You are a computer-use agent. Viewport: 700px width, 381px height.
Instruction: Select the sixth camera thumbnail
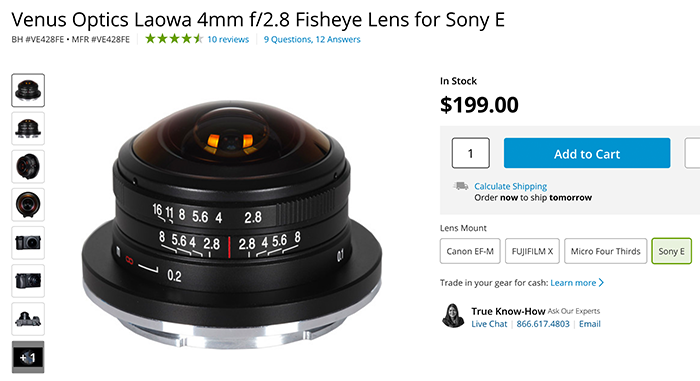[28, 281]
